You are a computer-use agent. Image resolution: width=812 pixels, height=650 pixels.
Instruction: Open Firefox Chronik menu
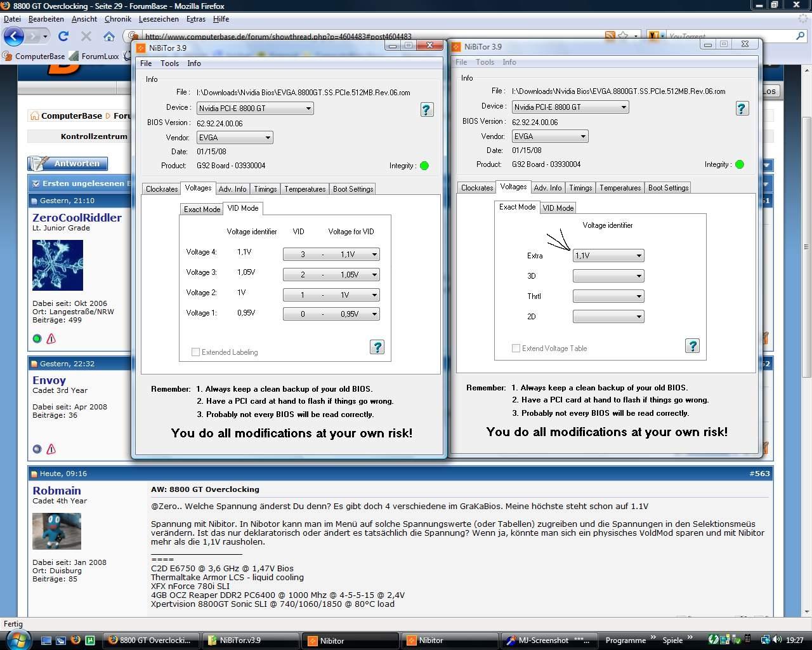pyautogui.click(x=117, y=19)
